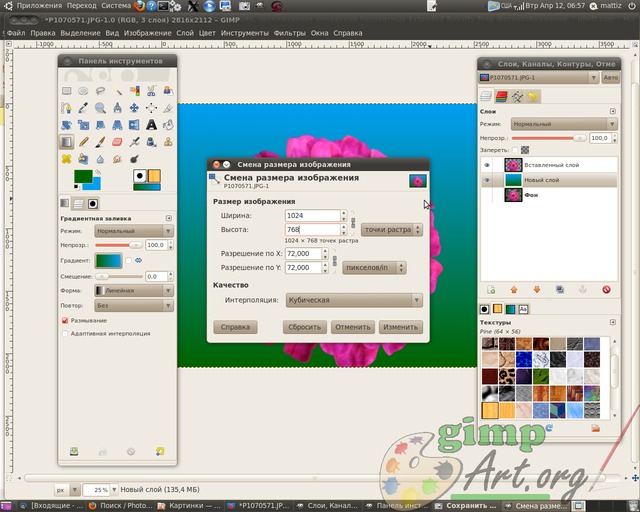Image resolution: width=640 pixels, height=512 pixels.
Task: Select the Free Select lasso tool
Action: 100,91
